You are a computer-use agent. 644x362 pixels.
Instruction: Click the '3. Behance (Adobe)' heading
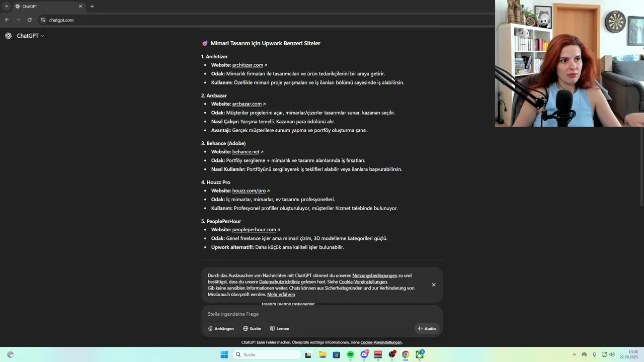pyautogui.click(x=223, y=143)
